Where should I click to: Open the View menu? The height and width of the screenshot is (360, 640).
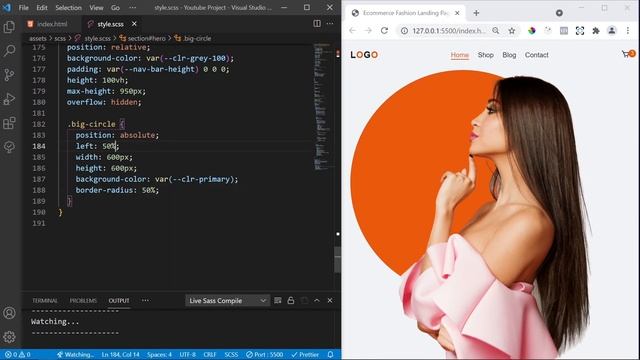(x=96, y=7)
